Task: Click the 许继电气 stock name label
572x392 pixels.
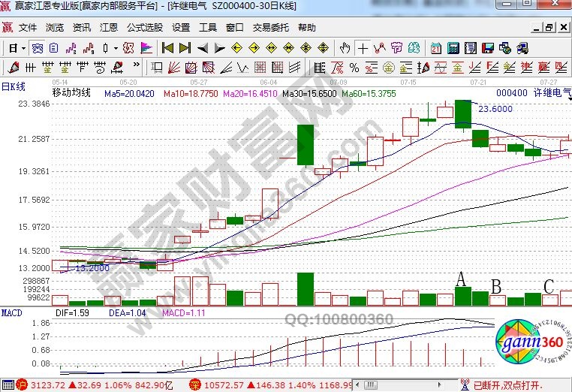Action: (x=550, y=93)
